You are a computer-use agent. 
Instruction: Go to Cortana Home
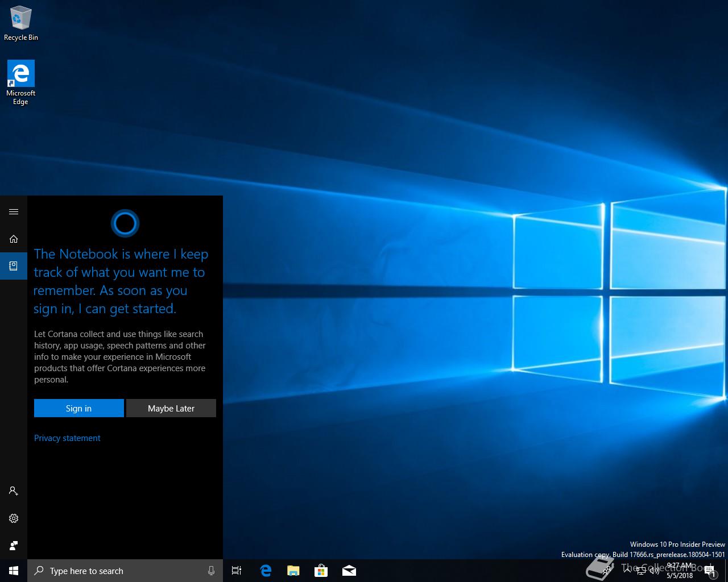(x=14, y=239)
